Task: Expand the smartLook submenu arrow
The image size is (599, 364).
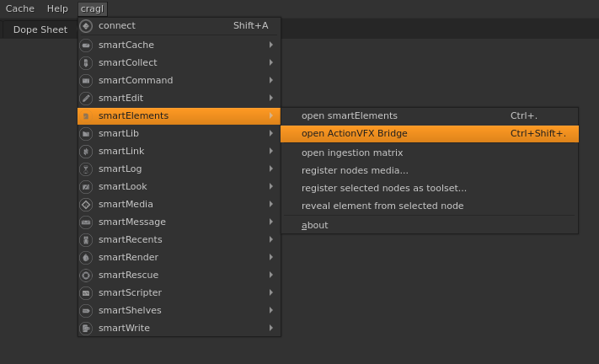Action: (270, 186)
